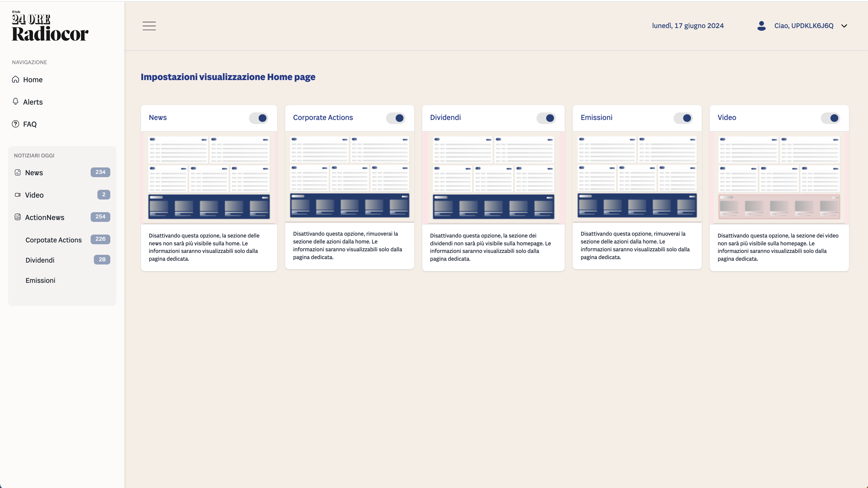Go to Emissioni in sidebar
Image resolution: width=868 pixels, height=488 pixels.
pos(40,280)
